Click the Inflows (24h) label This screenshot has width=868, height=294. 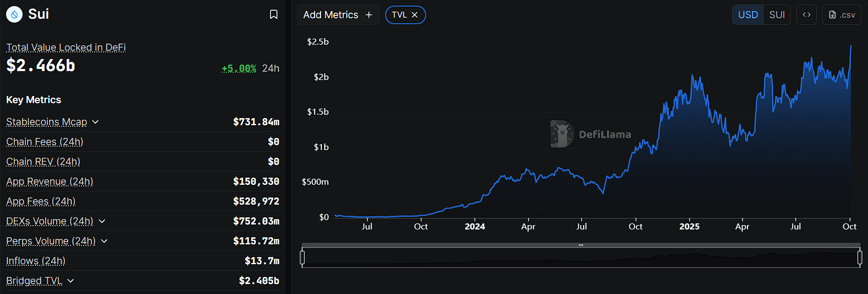[36, 261]
